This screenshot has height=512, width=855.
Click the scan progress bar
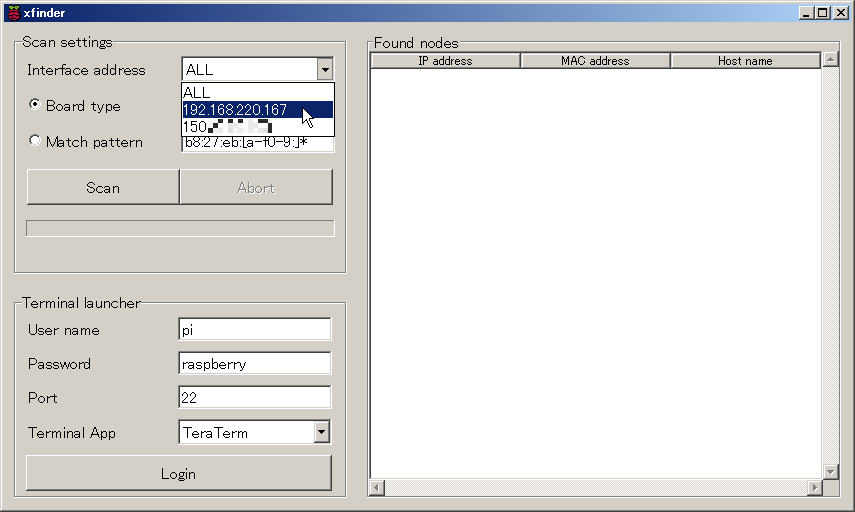tap(180, 228)
